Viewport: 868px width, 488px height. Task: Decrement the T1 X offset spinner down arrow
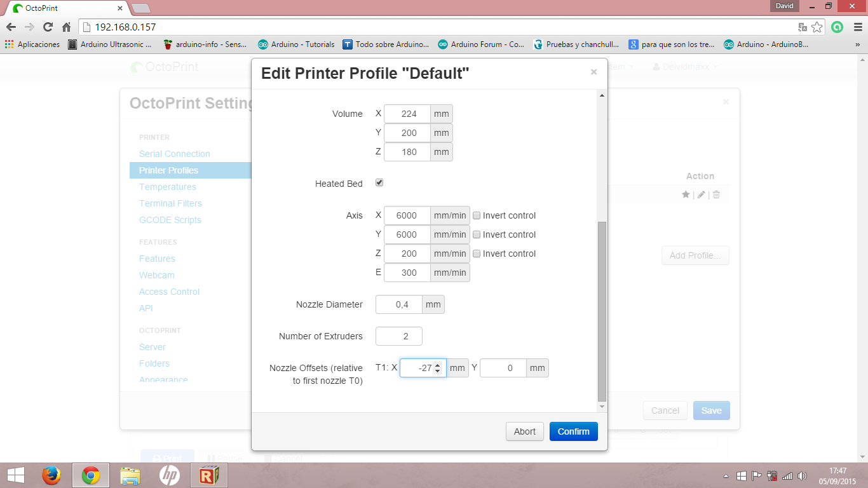[x=437, y=371]
